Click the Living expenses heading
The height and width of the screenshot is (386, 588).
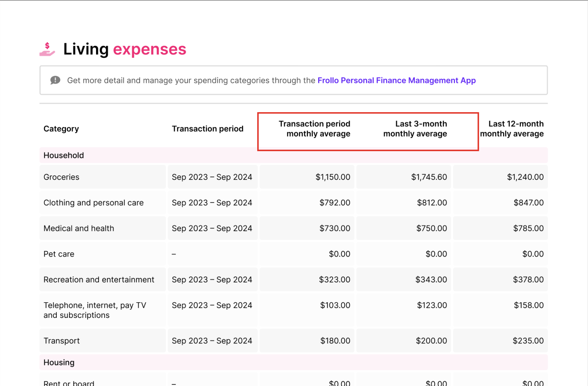click(x=124, y=49)
